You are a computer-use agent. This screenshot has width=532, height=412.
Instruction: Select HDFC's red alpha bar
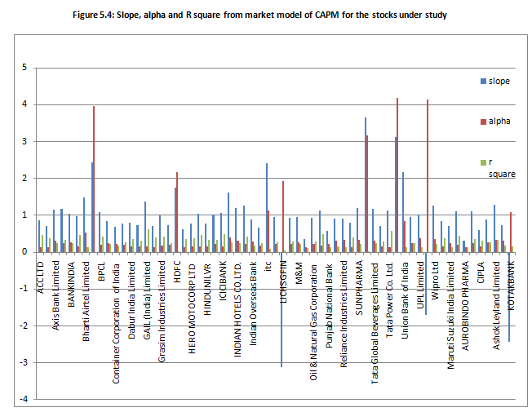click(177, 212)
